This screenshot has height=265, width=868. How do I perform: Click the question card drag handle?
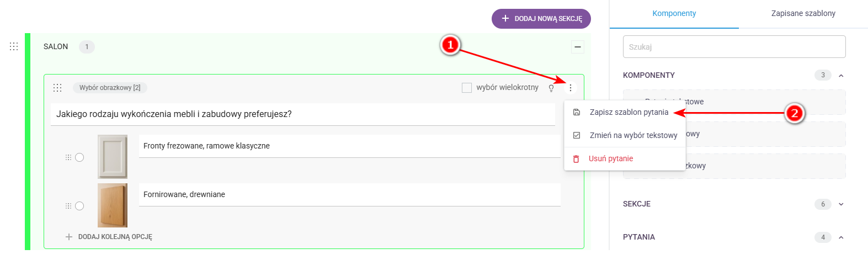click(57, 88)
